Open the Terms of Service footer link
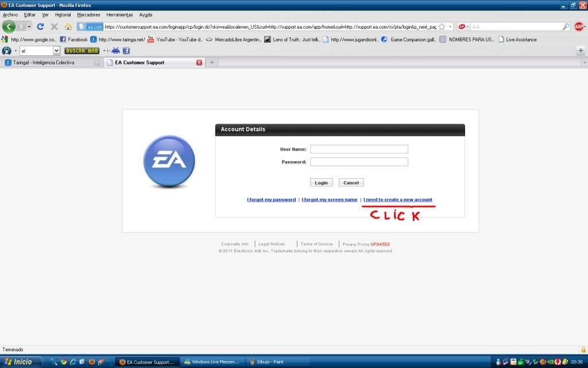Screen dimensions: 588x368 coord(316,244)
